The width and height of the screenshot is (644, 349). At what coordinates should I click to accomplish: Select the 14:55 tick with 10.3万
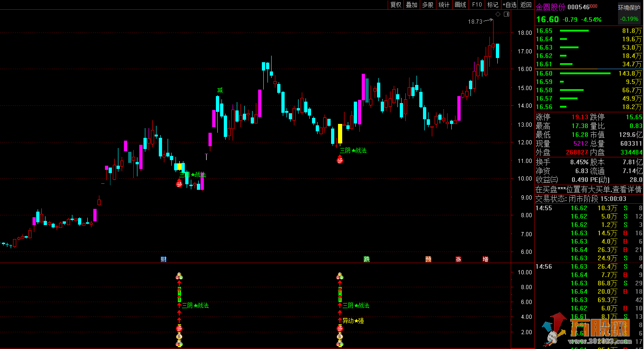589,208
